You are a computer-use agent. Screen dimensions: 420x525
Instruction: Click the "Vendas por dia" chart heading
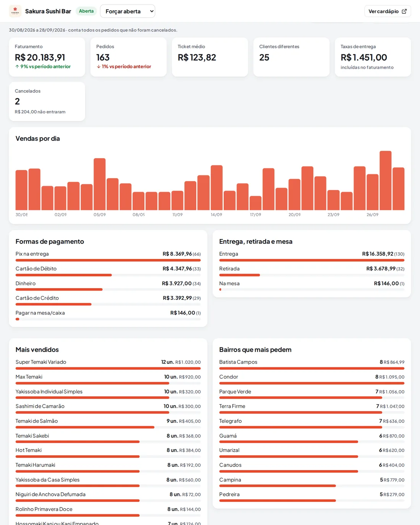point(38,139)
